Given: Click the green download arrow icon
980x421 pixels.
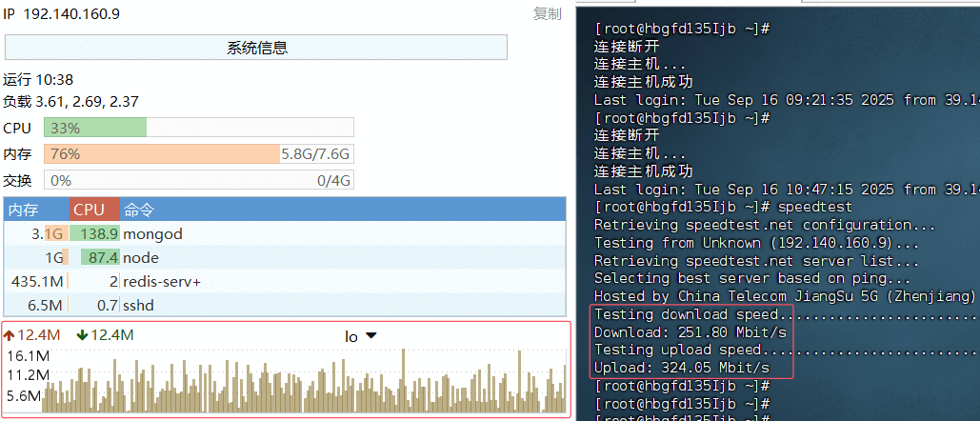Looking at the screenshot, I should click(82, 334).
